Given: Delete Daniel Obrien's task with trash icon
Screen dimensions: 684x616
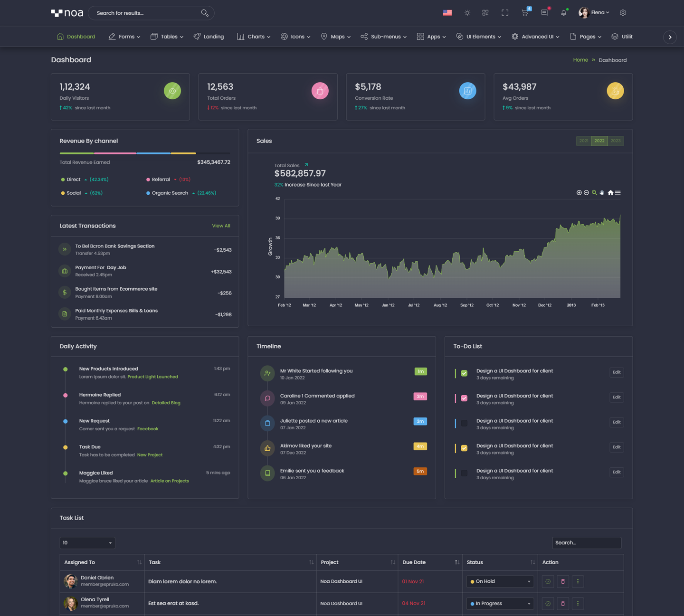Looking at the screenshot, I should (x=563, y=581).
